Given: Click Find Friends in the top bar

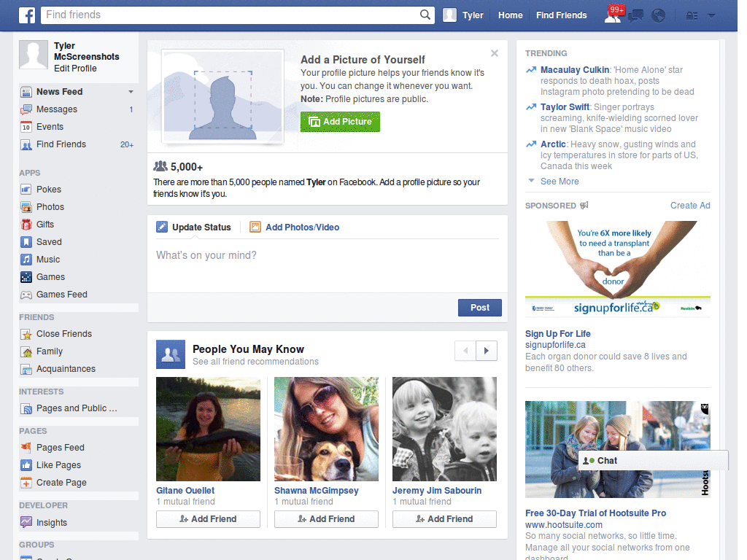Looking at the screenshot, I should pyautogui.click(x=561, y=15).
